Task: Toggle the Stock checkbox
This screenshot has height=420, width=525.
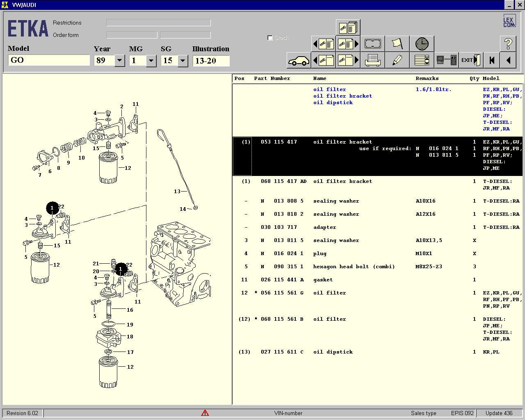Action: [x=270, y=38]
